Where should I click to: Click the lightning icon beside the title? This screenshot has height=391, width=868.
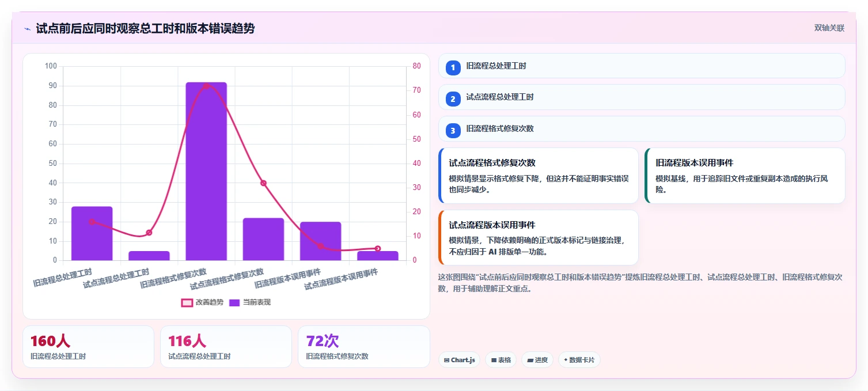[27, 29]
